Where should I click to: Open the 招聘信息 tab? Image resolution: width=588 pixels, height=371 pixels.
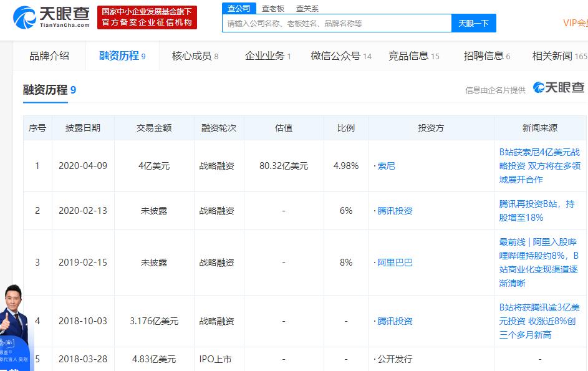[x=486, y=56]
